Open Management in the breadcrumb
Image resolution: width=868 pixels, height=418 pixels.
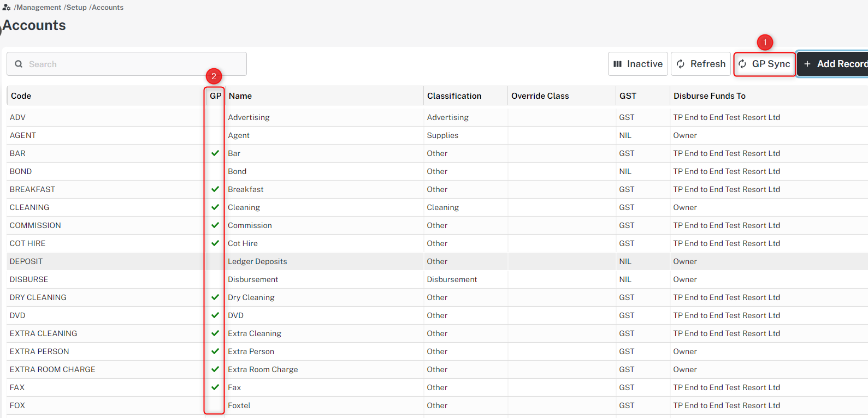38,7
